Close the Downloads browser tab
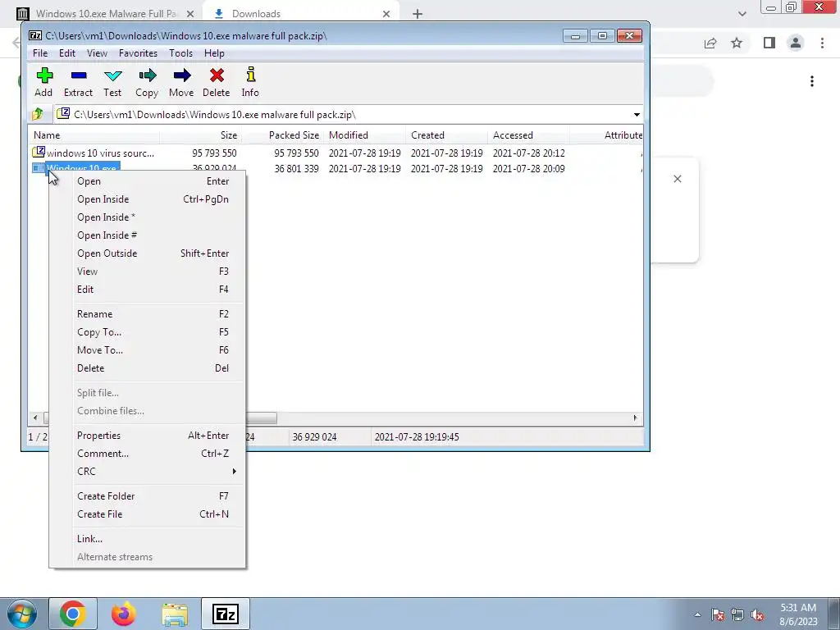840x630 pixels. pyautogui.click(x=386, y=14)
